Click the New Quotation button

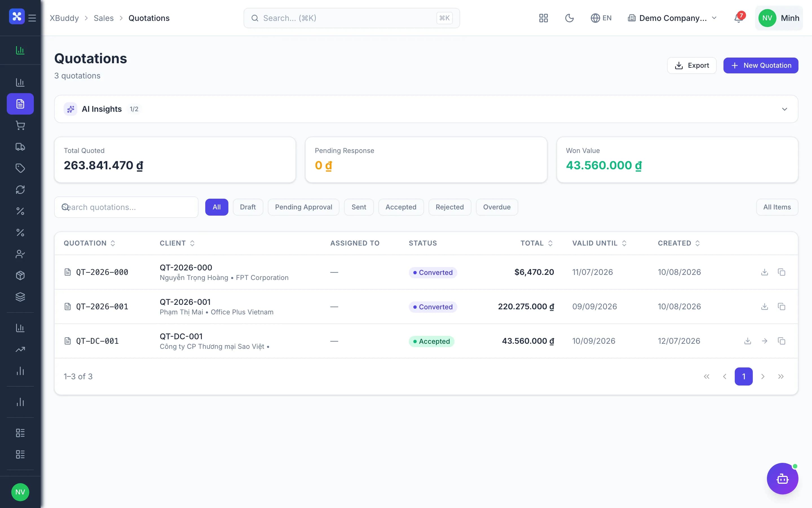click(x=761, y=65)
